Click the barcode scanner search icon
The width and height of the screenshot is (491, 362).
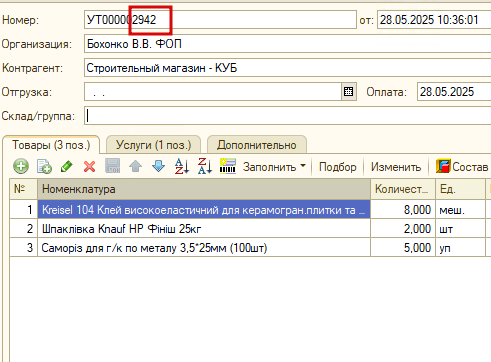pos(228,166)
